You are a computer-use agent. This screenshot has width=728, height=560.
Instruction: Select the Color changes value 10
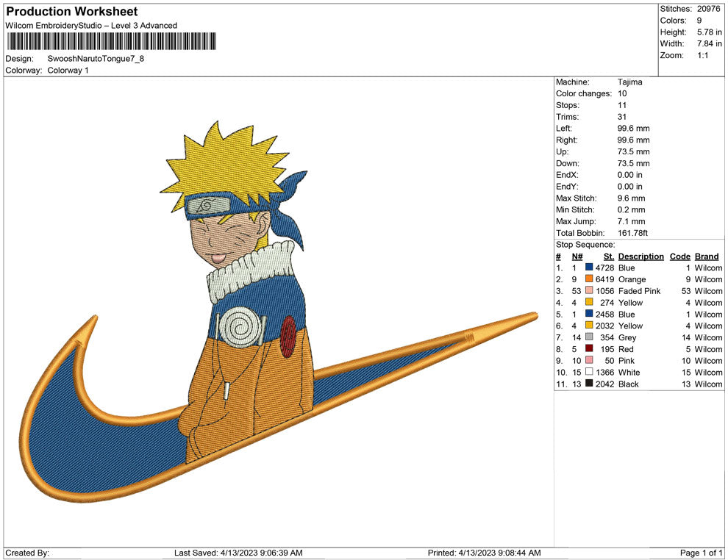[621, 94]
